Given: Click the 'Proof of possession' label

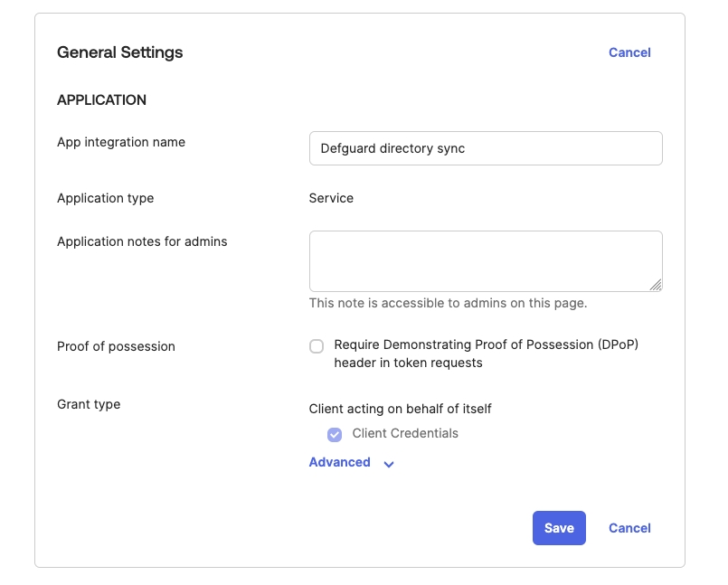Looking at the screenshot, I should [116, 346].
